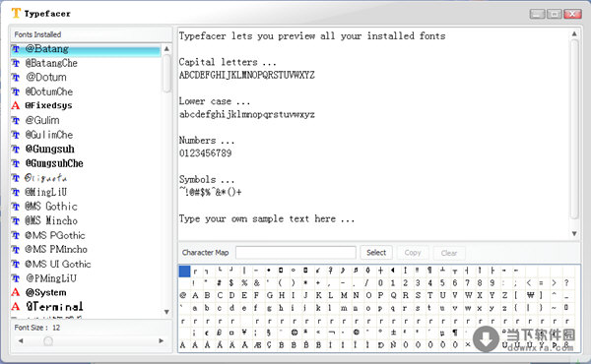Select the % character in the map
The height and width of the screenshot is (364, 591).
click(244, 283)
